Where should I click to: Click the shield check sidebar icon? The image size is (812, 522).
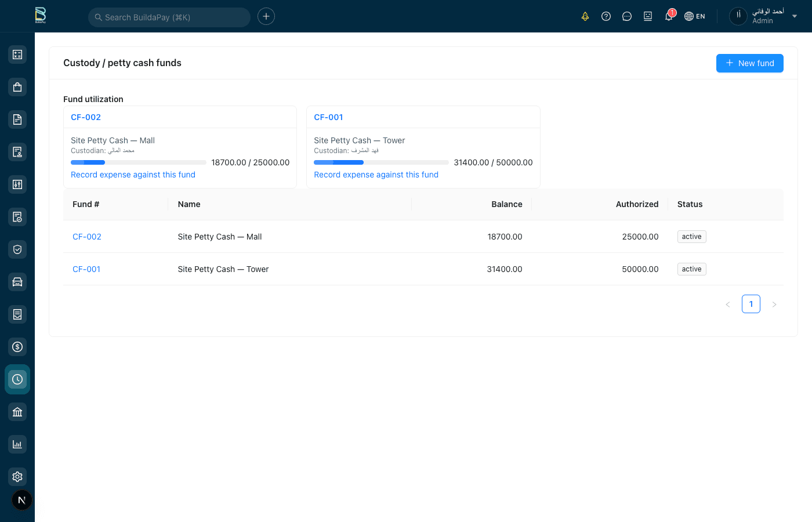(x=17, y=249)
